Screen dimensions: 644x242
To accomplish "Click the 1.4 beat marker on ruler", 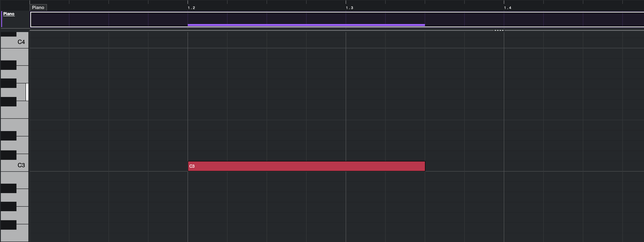I will point(507,8).
